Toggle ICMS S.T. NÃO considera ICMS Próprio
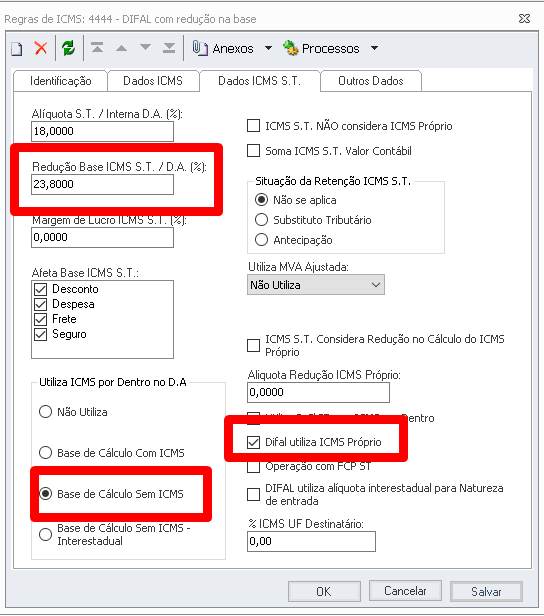The height and width of the screenshot is (616, 544). click(x=253, y=126)
